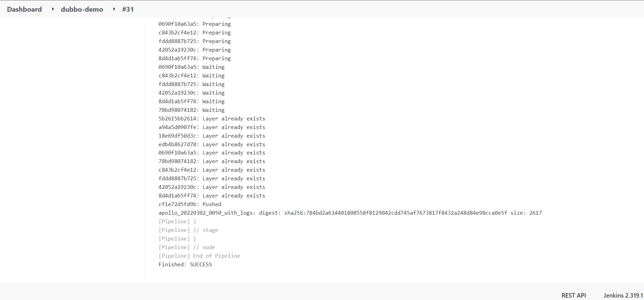Select '0690f10a63a5: Layer already exists' line
This screenshot has height=300, width=644.
point(212,152)
